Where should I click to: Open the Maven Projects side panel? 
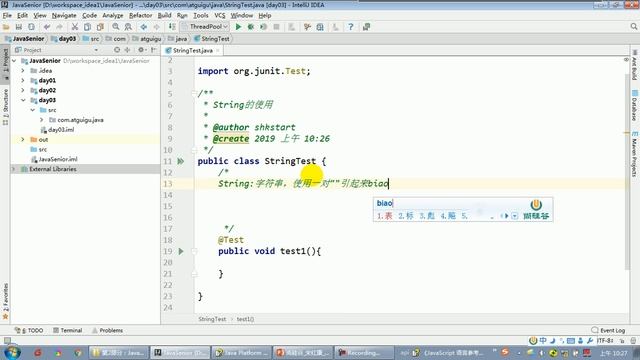634,154
